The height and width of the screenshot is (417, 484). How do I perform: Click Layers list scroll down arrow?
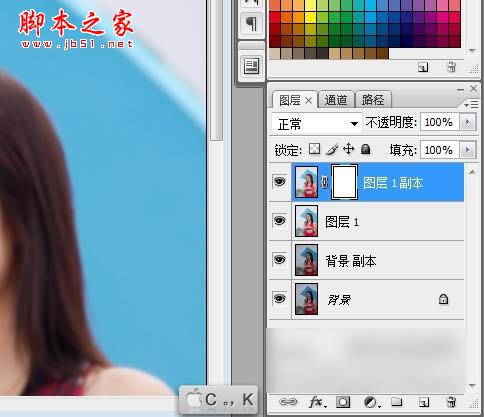click(472, 386)
